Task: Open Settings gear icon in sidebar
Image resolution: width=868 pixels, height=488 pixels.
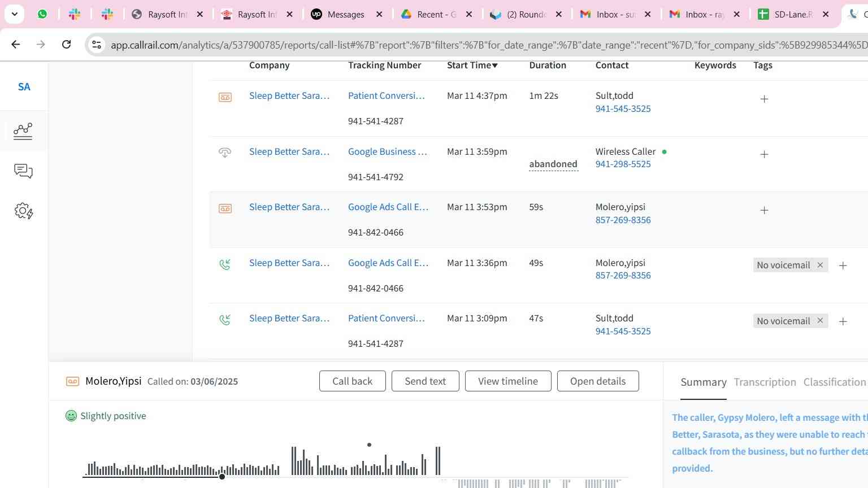Action: click(x=23, y=211)
